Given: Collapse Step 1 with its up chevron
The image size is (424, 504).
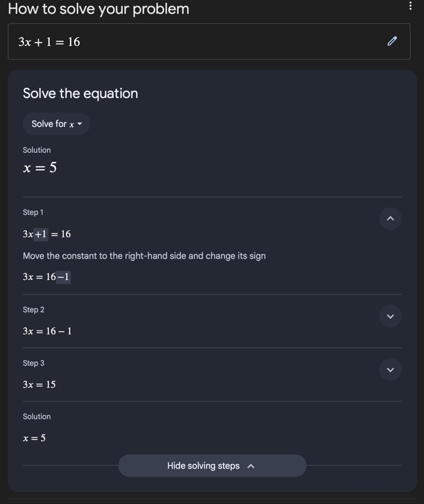Looking at the screenshot, I should pyautogui.click(x=390, y=219).
